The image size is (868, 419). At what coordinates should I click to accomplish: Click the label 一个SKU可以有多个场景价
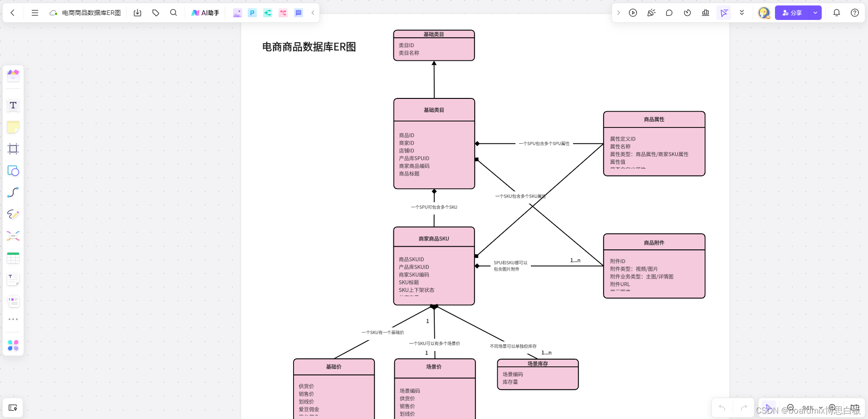(434, 343)
